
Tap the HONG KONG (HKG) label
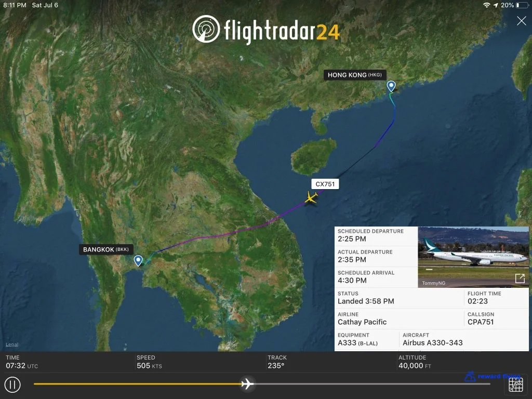point(354,75)
